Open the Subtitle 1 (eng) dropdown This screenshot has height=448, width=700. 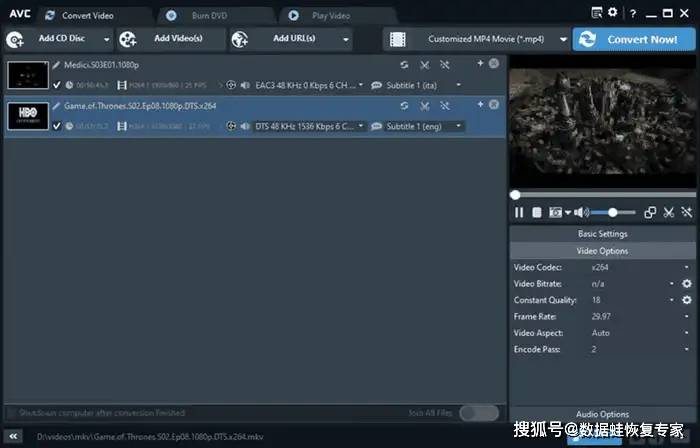tap(458, 126)
